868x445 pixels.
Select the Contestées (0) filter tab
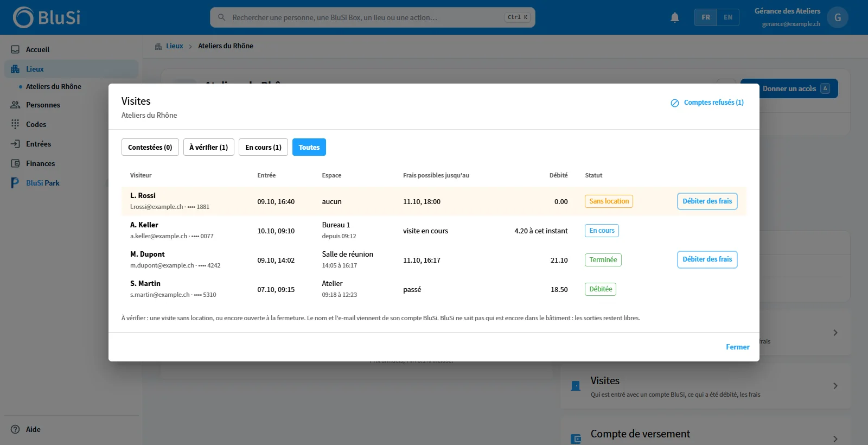tap(150, 147)
